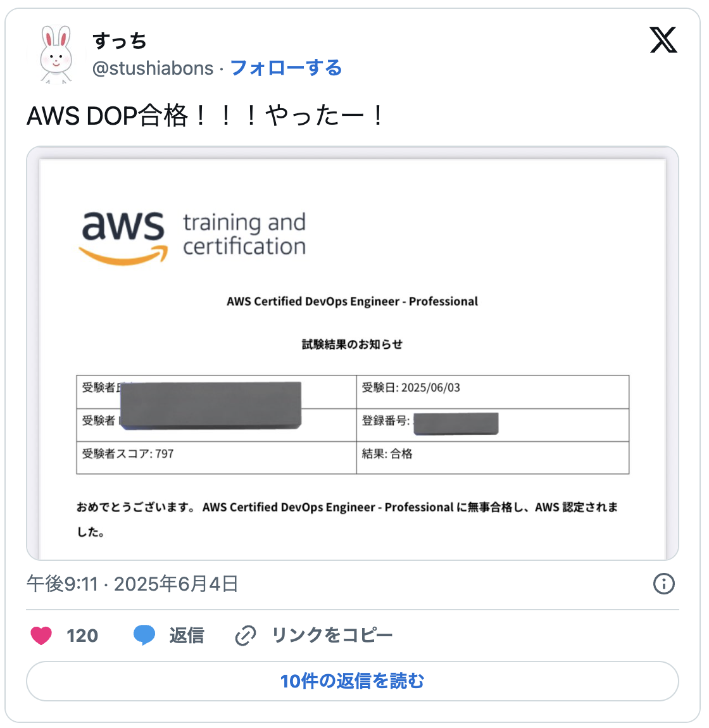Open the @stushiabons profile handle
The width and height of the screenshot is (709, 728).
tap(152, 68)
